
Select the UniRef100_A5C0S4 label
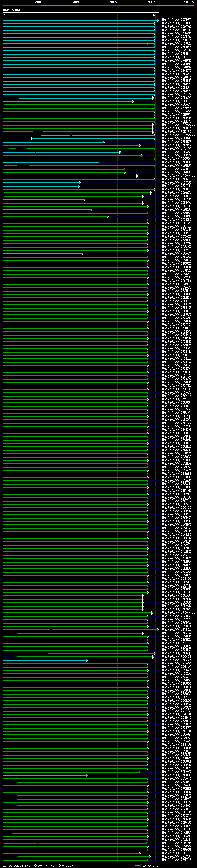click(176, 104)
